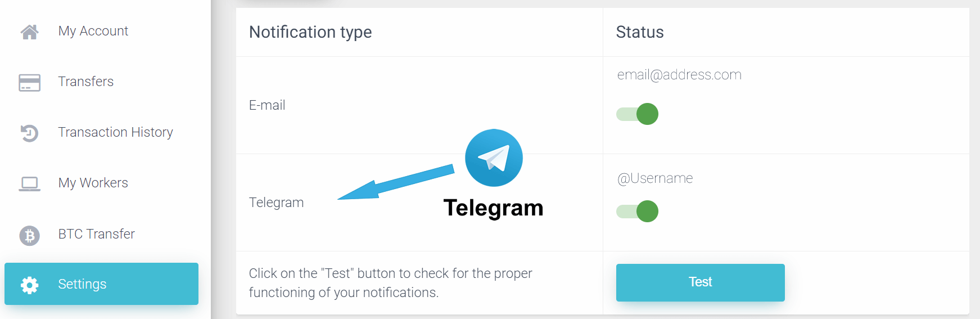Click the My Workers laptop icon
Screen dimensions: 980x319
click(29, 184)
